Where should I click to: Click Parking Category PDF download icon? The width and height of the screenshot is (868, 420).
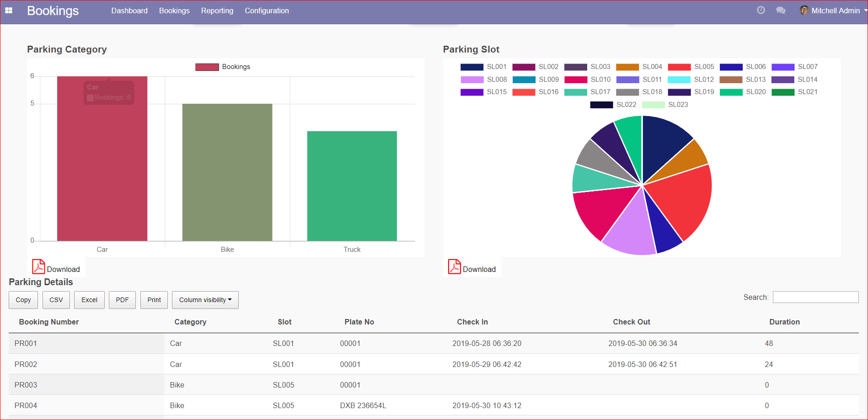point(38,267)
